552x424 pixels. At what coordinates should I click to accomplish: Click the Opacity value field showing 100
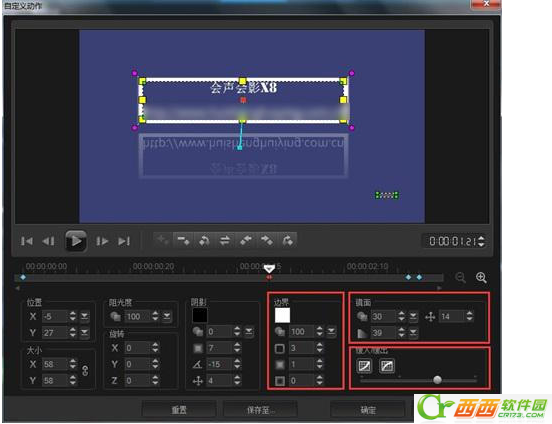click(x=138, y=316)
